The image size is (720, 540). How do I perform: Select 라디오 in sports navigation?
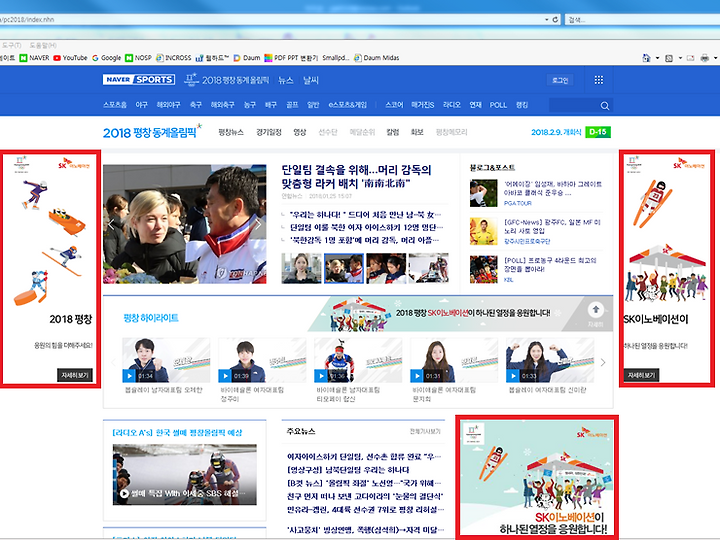coord(452,105)
